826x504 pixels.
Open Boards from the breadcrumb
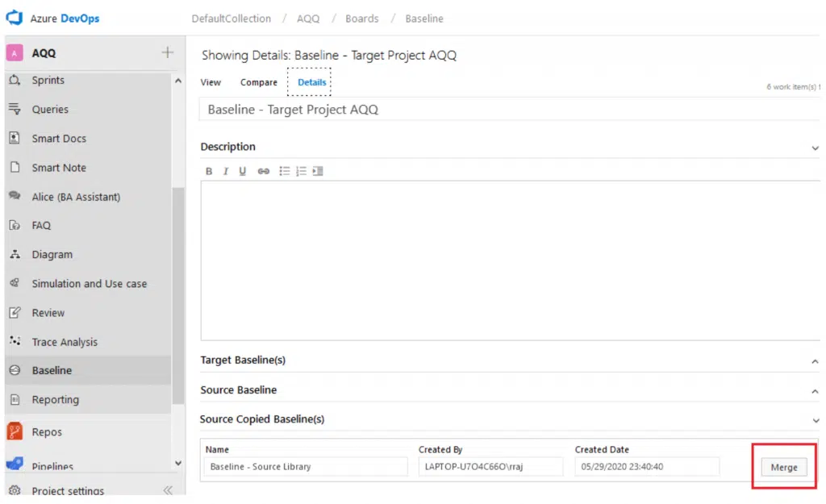361,19
